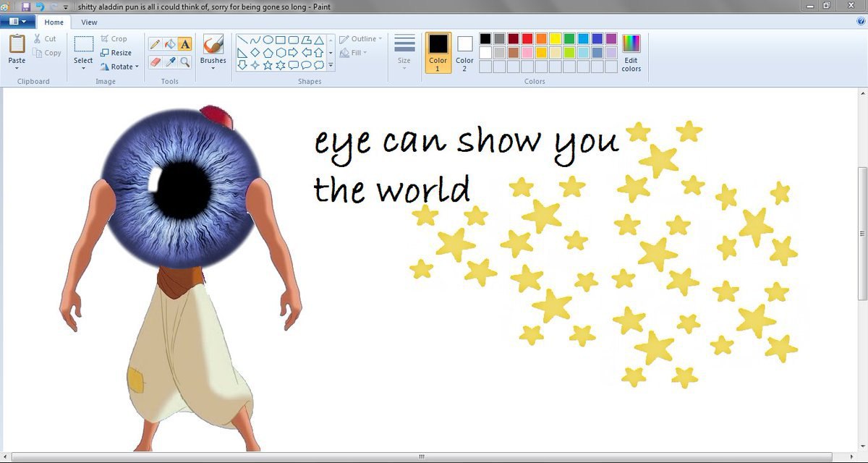868x463 pixels.
Task: Choose the Oval callout shape
Action: point(306,65)
